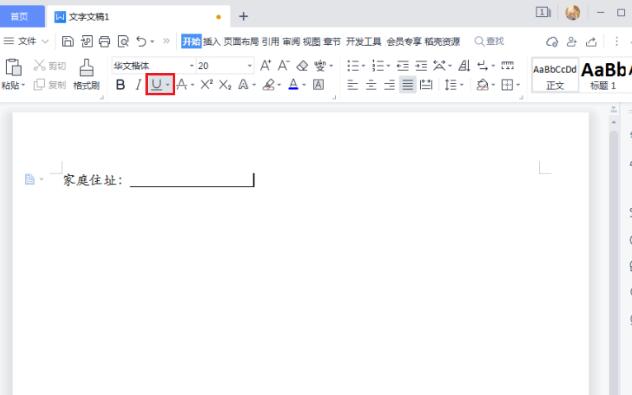The height and width of the screenshot is (395, 632).
Task: Open the font size dropdown
Action: click(249, 65)
